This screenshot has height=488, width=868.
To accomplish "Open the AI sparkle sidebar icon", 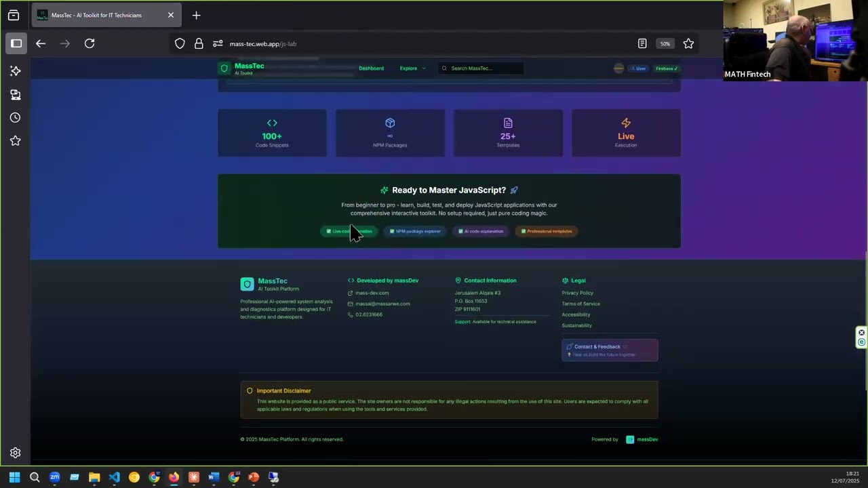I will (x=16, y=71).
